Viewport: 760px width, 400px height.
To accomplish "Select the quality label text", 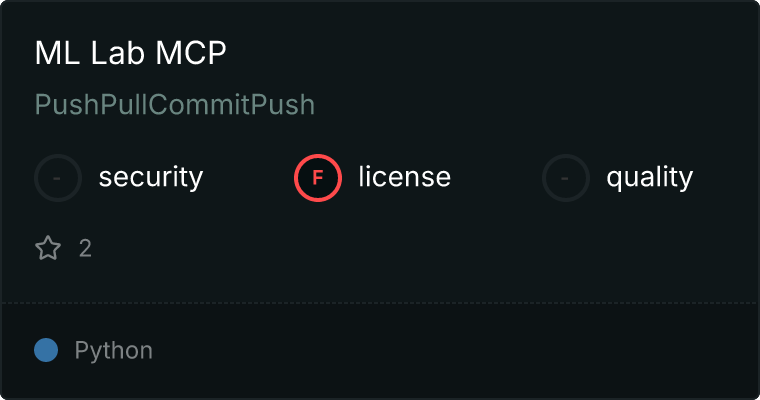I will 649,177.
